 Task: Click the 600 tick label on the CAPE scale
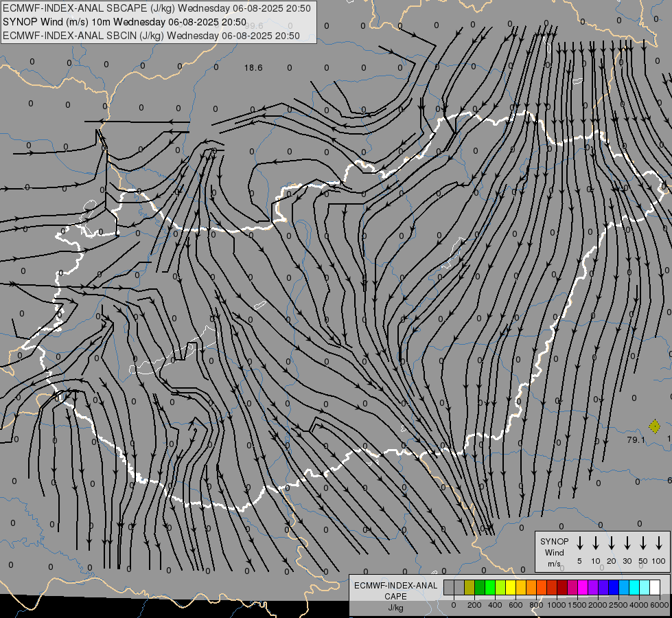pyautogui.click(x=515, y=605)
